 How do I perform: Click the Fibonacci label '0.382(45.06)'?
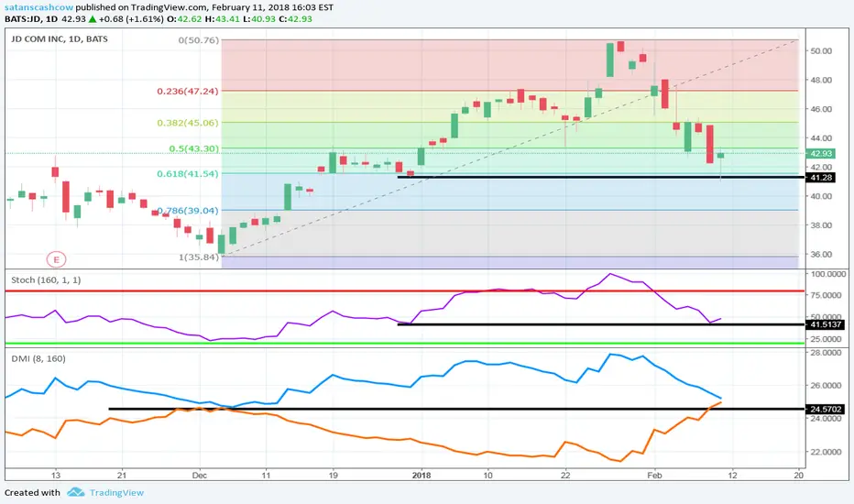187,123
